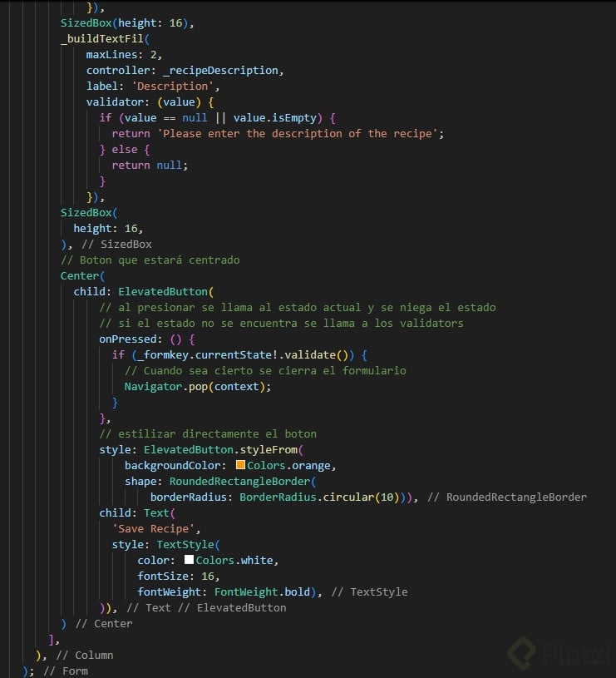Click on 'shape: RoundedRectangleBorder(' line
616x678 pixels.
click(220, 482)
